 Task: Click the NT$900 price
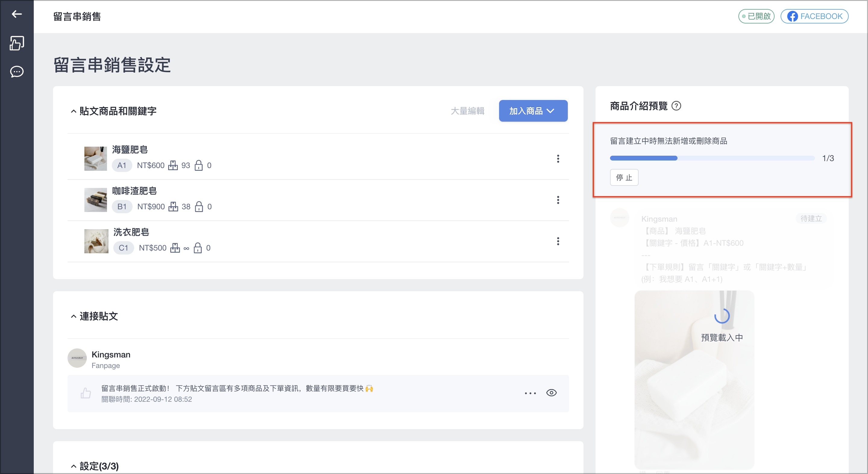[151, 206]
